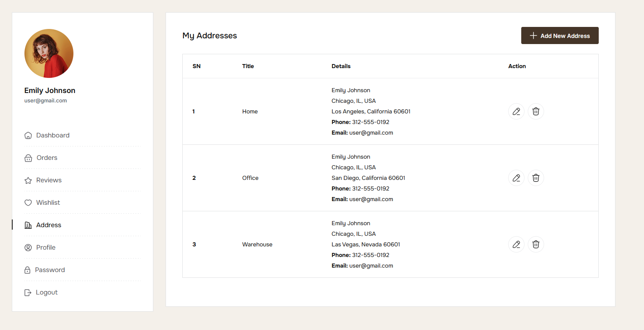Click the Add New Address button
Screen dimensions: 644x330
click(x=560, y=35)
